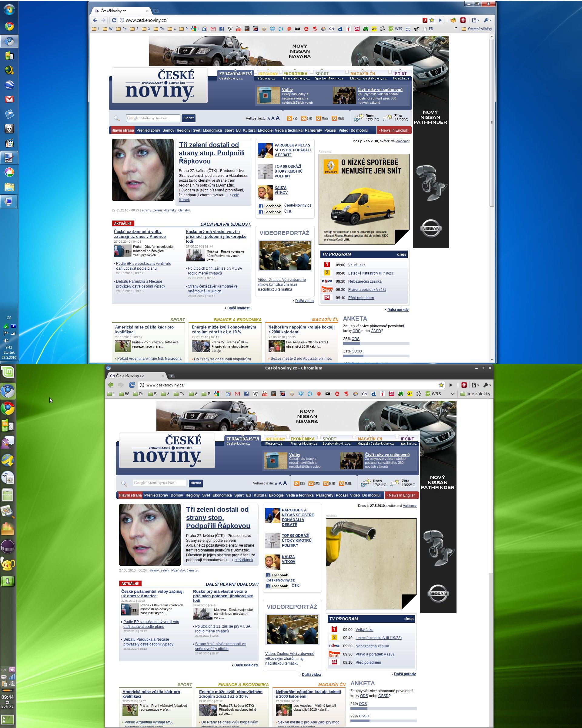582x728 pixels.
Task: Click red Flash extension icon in top address bar
Action: click(425, 20)
